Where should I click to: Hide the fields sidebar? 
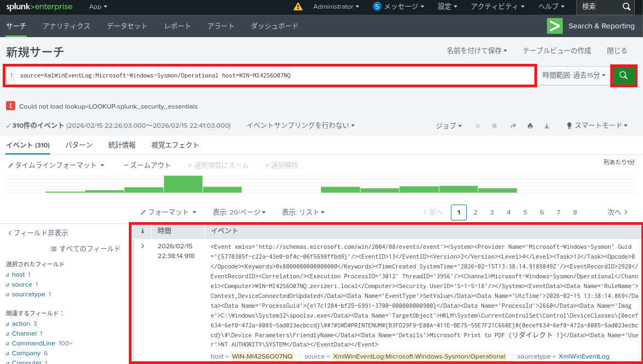pos(38,233)
